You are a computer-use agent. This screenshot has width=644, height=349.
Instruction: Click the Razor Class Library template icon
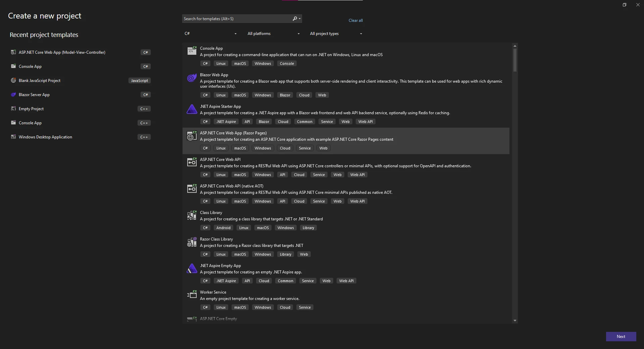tap(192, 242)
